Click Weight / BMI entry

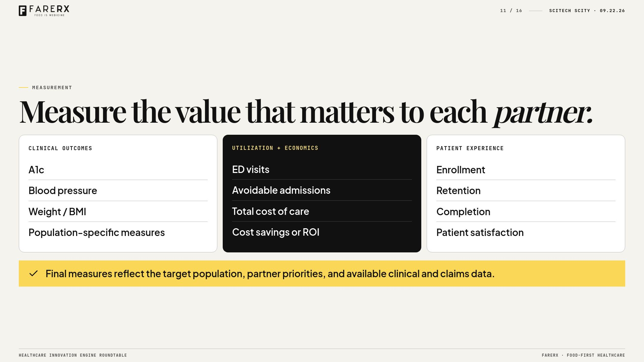pyautogui.click(x=118, y=212)
